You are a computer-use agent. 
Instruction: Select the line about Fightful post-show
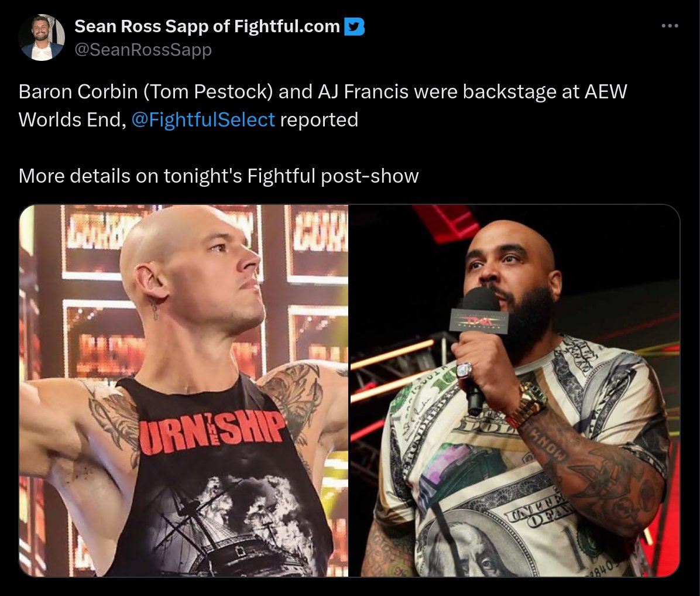219,176
